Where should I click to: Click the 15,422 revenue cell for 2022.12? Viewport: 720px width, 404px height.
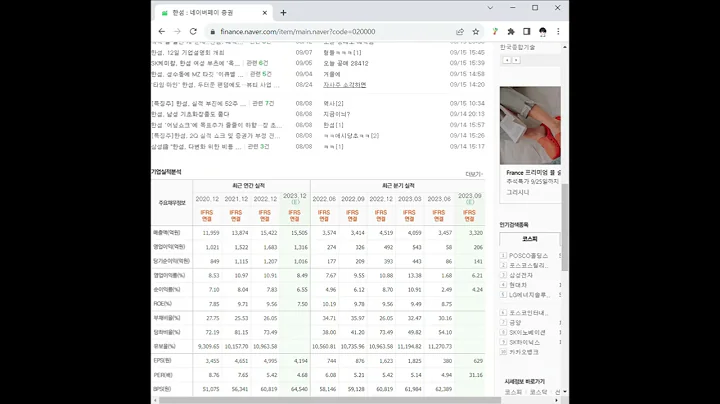(x=269, y=233)
